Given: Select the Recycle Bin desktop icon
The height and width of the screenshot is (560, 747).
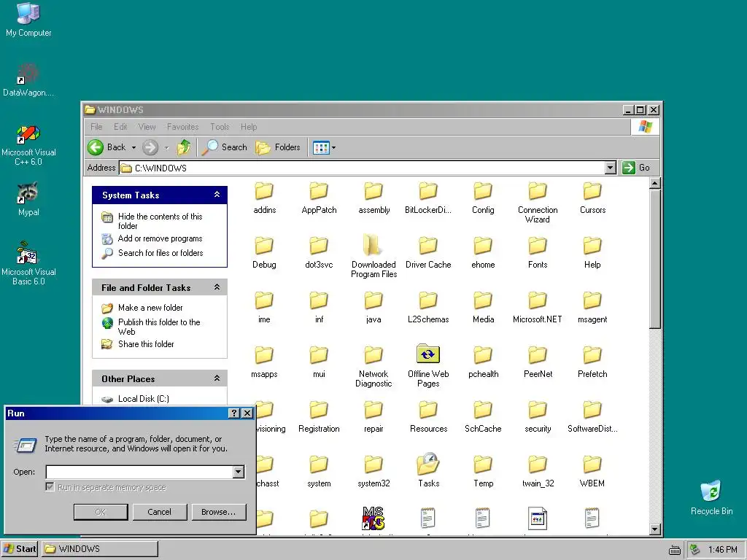Looking at the screenshot, I should pos(711,497).
